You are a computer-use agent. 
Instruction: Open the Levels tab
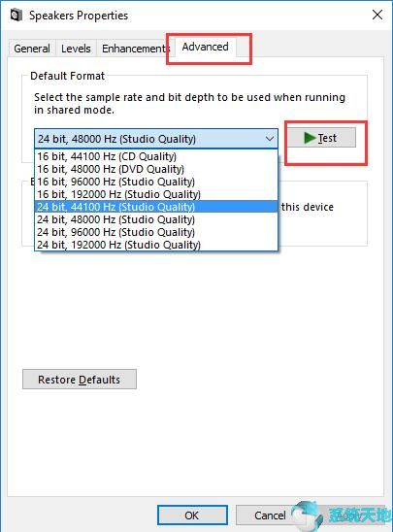pyautogui.click(x=76, y=49)
